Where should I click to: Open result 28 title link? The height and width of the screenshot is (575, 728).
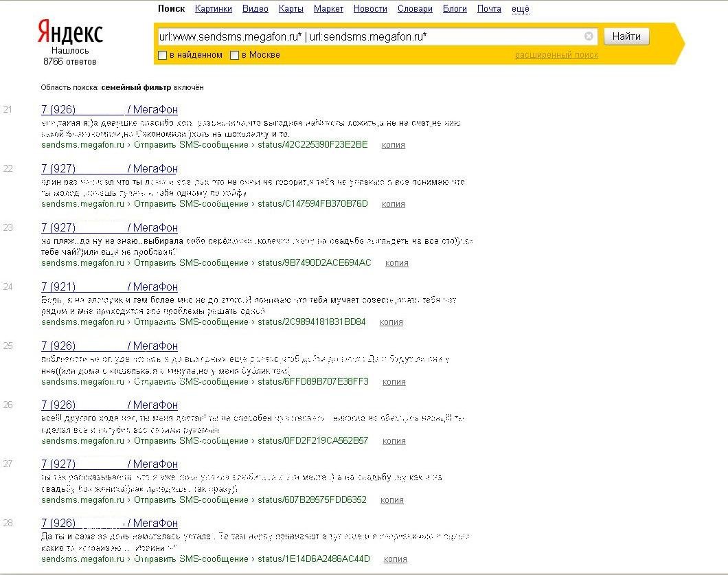click(110, 523)
